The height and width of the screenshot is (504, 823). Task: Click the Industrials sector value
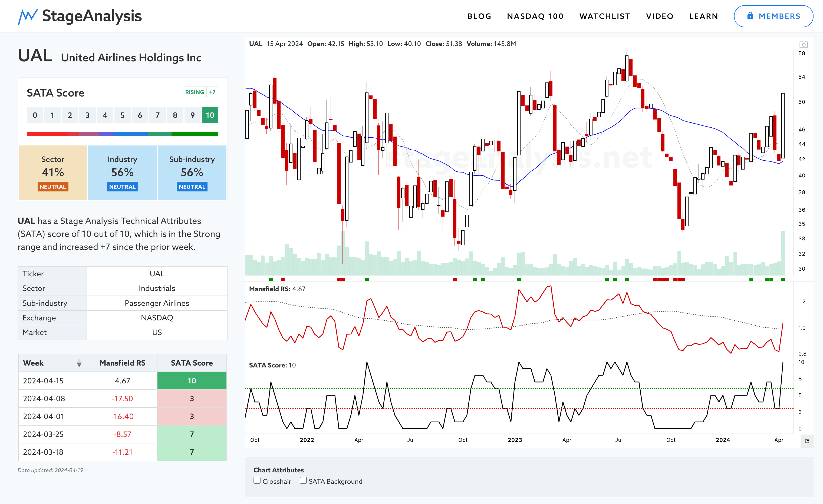tap(157, 289)
